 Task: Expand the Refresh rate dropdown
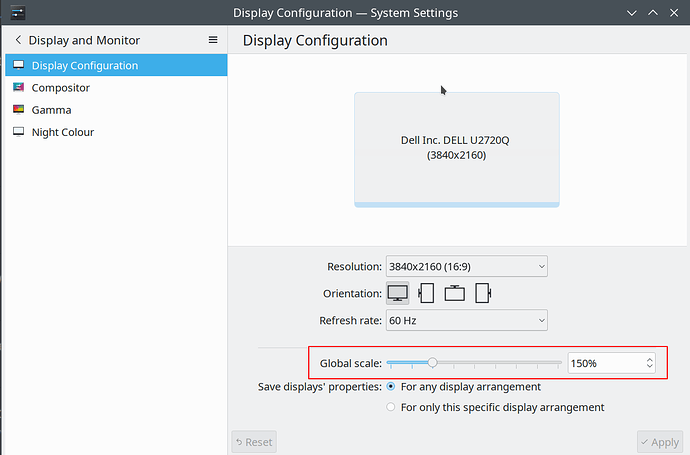(466, 320)
